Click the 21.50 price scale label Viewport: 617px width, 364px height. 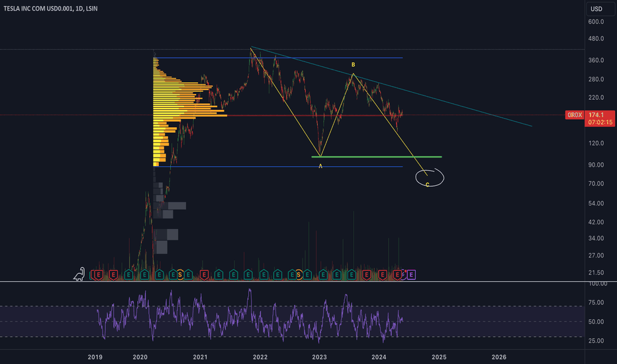(x=596, y=272)
